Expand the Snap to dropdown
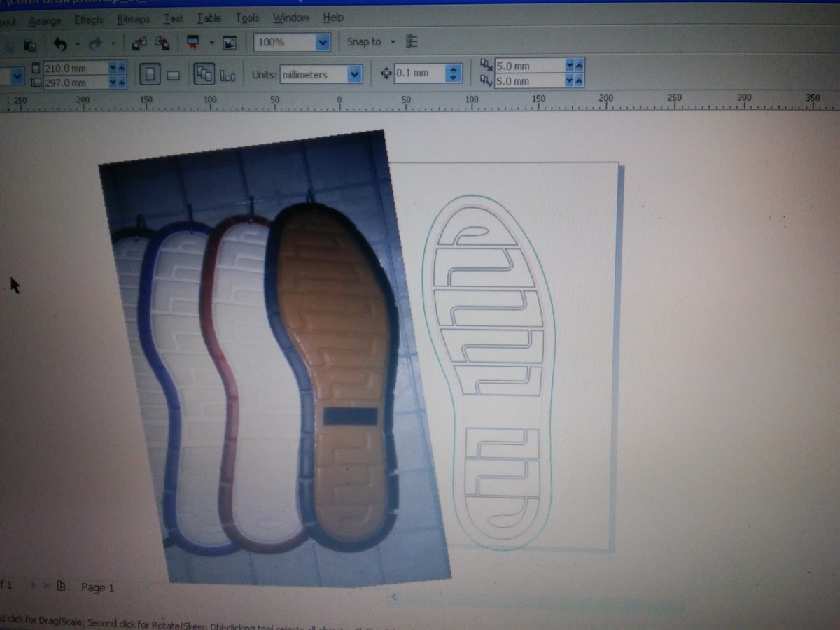The height and width of the screenshot is (630, 840). click(393, 42)
